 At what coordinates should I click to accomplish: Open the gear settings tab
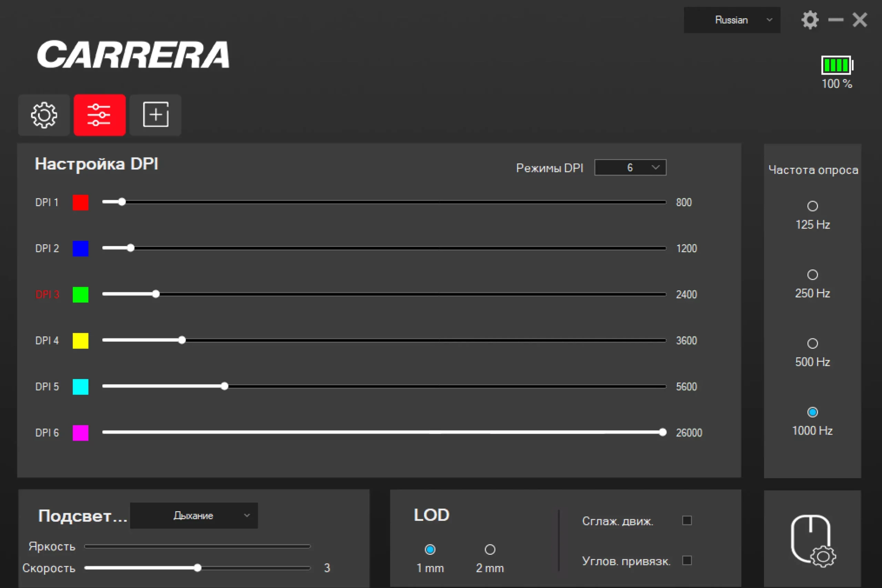point(44,115)
